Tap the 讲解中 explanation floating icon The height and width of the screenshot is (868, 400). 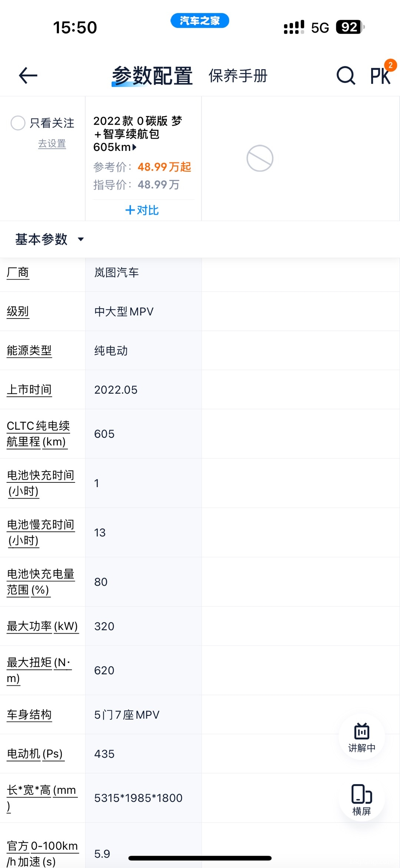click(x=361, y=737)
